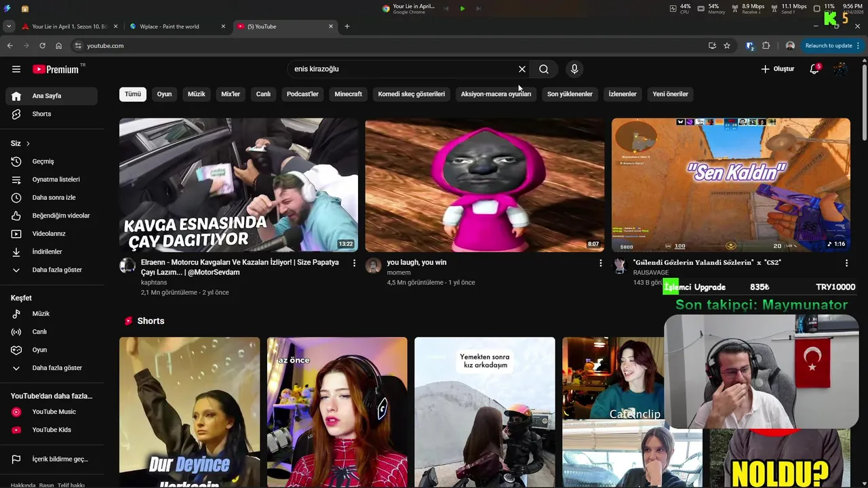The height and width of the screenshot is (488, 868).
Task: Select the Müzik filter chip
Action: pos(197,94)
